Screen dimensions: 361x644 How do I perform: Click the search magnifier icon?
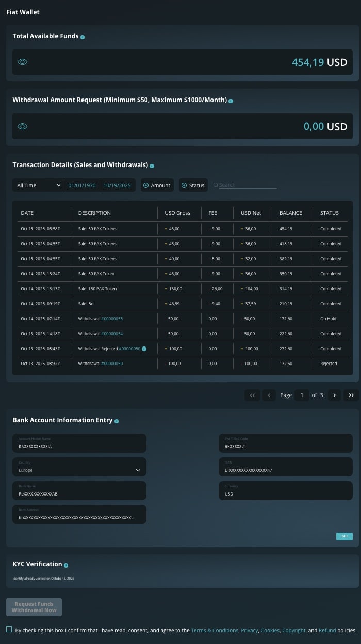tap(216, 185)
